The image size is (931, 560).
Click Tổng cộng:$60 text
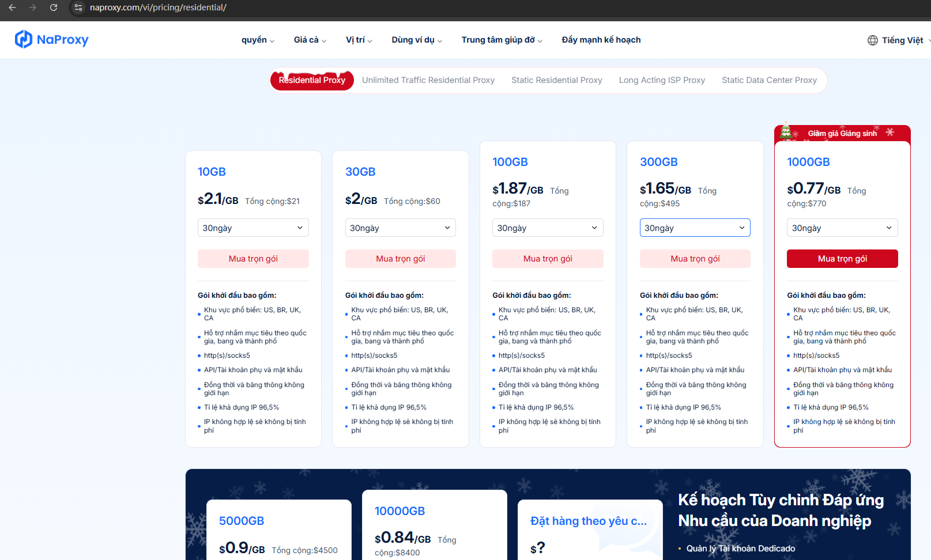click(x=412, y=201)
